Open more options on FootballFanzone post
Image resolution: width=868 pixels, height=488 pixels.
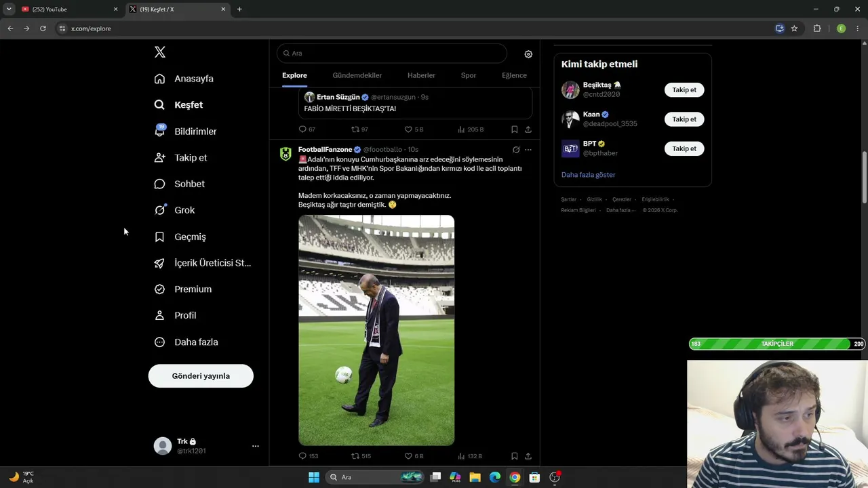click(528, 150)
